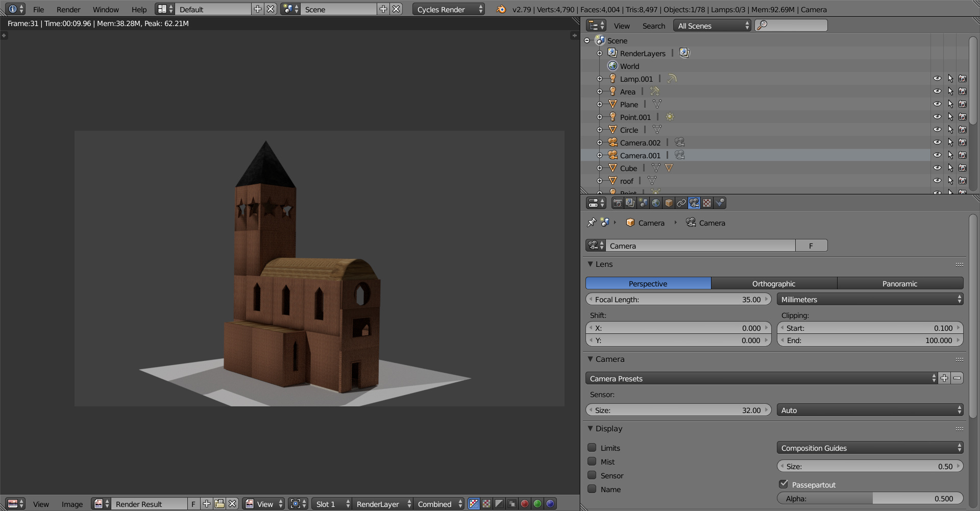Toggle visibility eye for Lamp.001

[938, 79]
